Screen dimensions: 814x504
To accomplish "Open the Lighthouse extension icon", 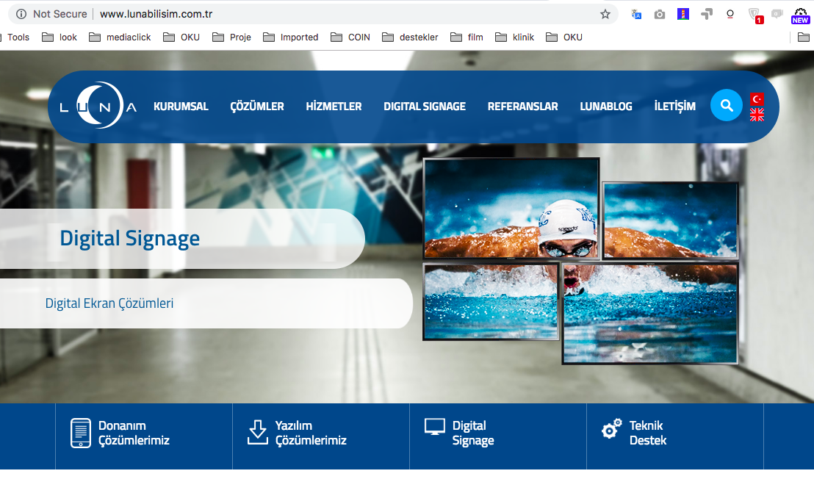I will [683, 14].
